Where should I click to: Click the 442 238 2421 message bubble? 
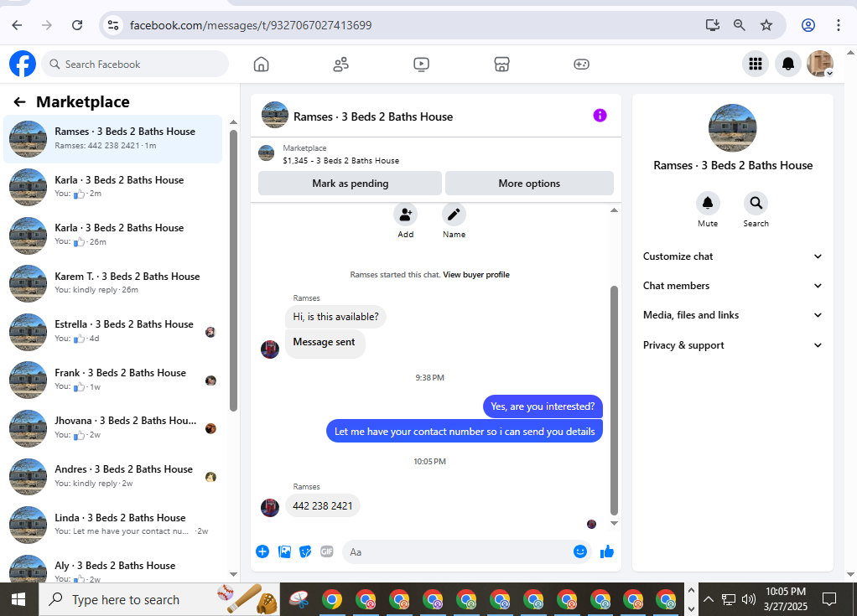click(x=323, y=506)
